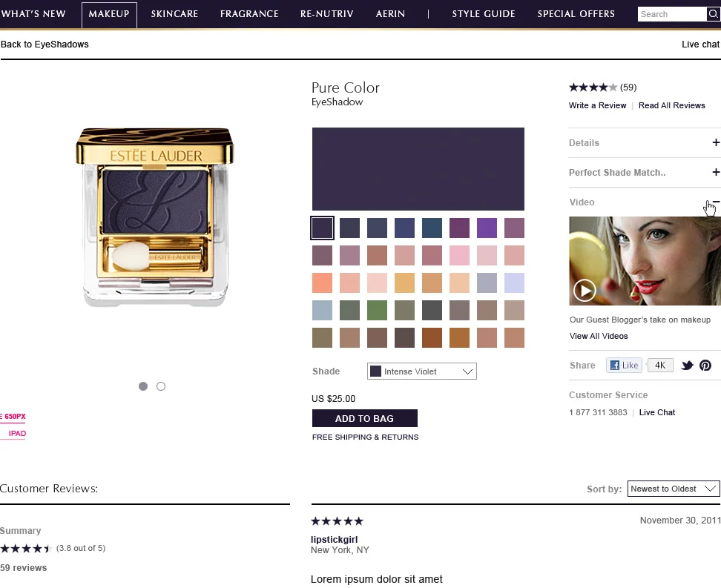Viewport: 721px width, 588px height.
Task: Select the olive swatch in last row
Action: 323,338
